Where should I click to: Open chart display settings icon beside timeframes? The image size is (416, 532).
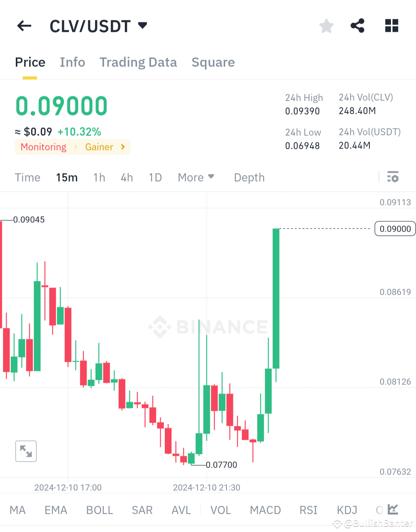click(x=394, y=177)
